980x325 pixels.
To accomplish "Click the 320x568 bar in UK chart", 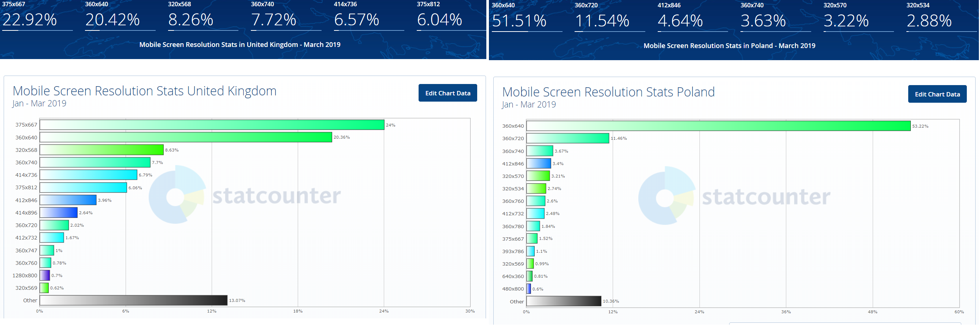I will pos(101,150).
